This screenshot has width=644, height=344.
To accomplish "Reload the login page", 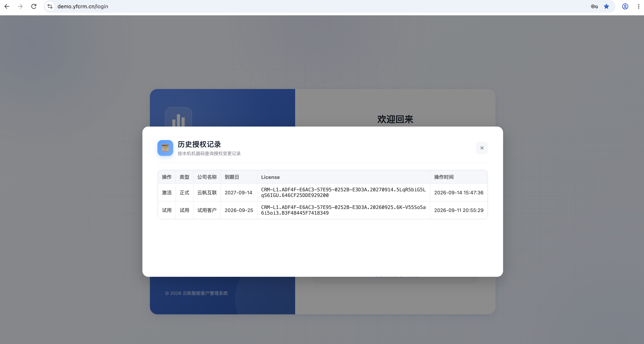I will [x=34, y=7].
